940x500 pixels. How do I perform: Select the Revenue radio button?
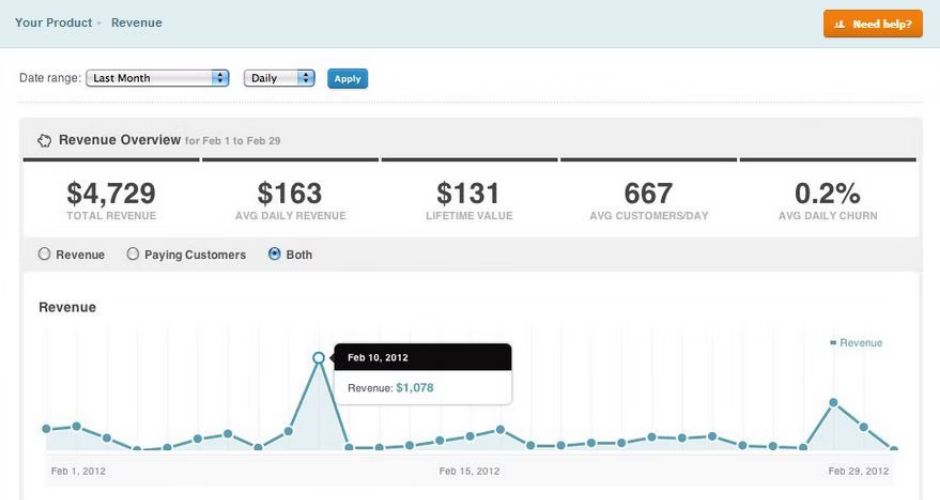pos(44,254)
